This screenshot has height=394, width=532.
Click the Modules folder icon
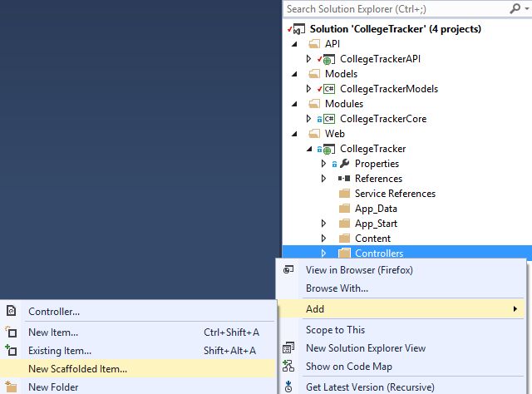(314, 104)
